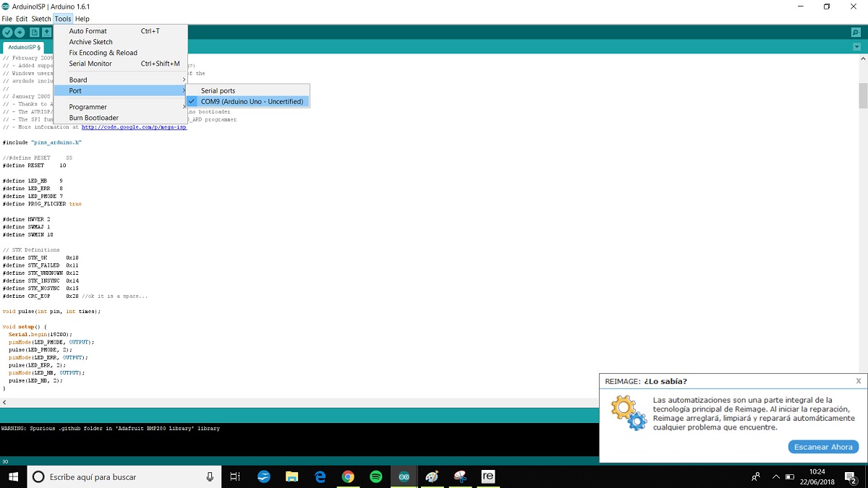Open Serial Monitor from Tools menu
The height and width of the screenshot is (488, 868).
click(121, 64)
